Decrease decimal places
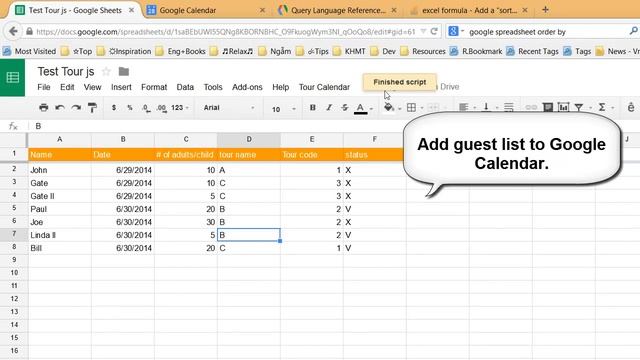This screenshot has height=360, width=640. pyautogui.click(x=146, y=108)
